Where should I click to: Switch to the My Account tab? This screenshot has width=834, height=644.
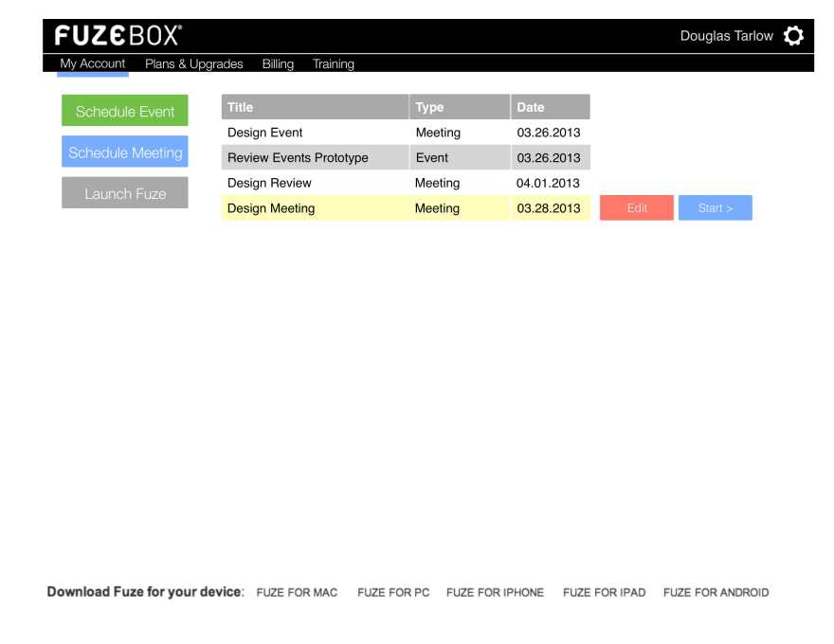(93, 63)
